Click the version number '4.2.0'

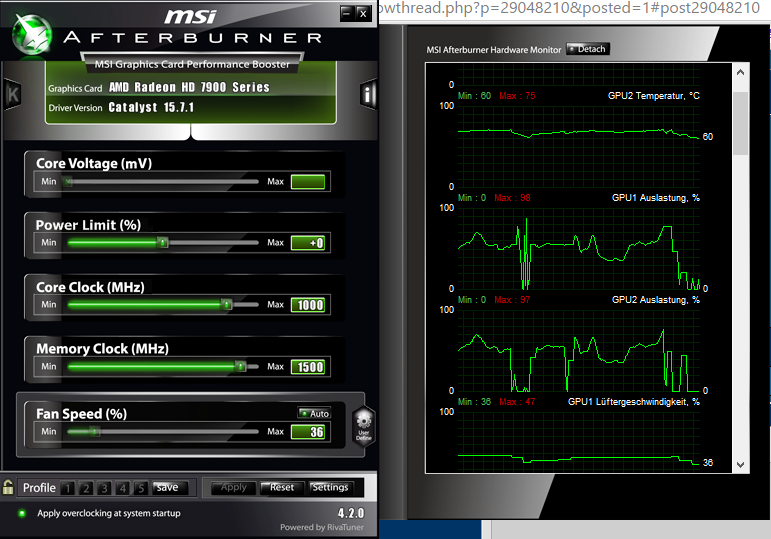click(x=351, y=513)
